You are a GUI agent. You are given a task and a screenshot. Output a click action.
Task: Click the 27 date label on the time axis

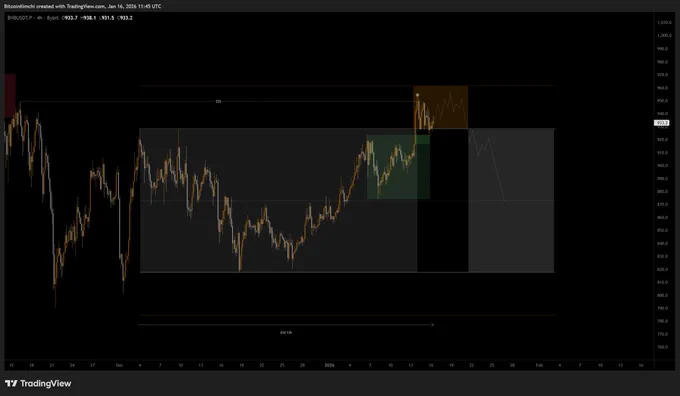pyautogui.click(x=92, y=365)
